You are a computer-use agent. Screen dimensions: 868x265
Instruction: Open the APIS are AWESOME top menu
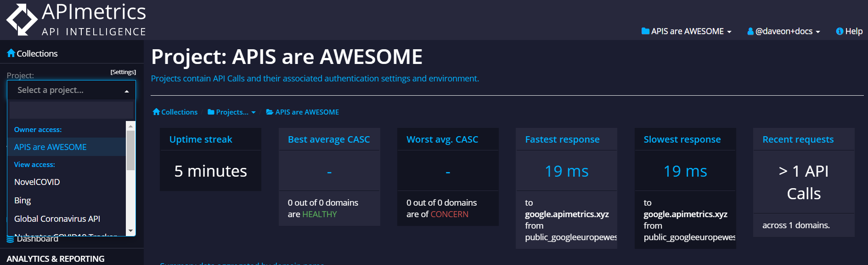point(686,31)
